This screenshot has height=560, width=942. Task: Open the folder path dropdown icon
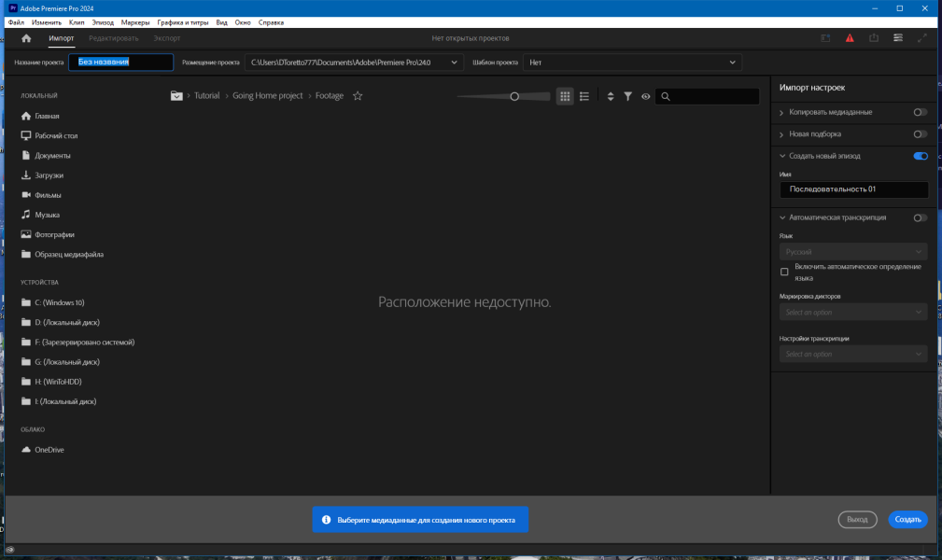point(176,95)
